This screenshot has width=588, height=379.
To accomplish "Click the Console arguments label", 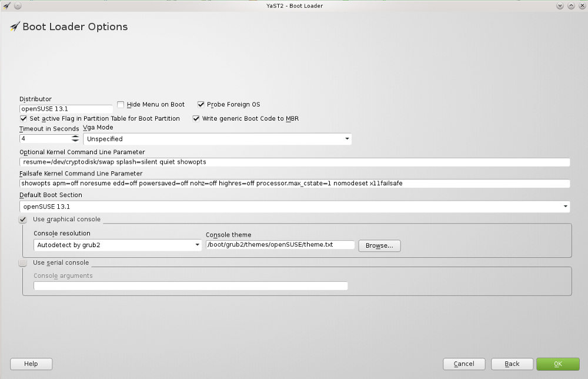I will [x=63, y=276].
